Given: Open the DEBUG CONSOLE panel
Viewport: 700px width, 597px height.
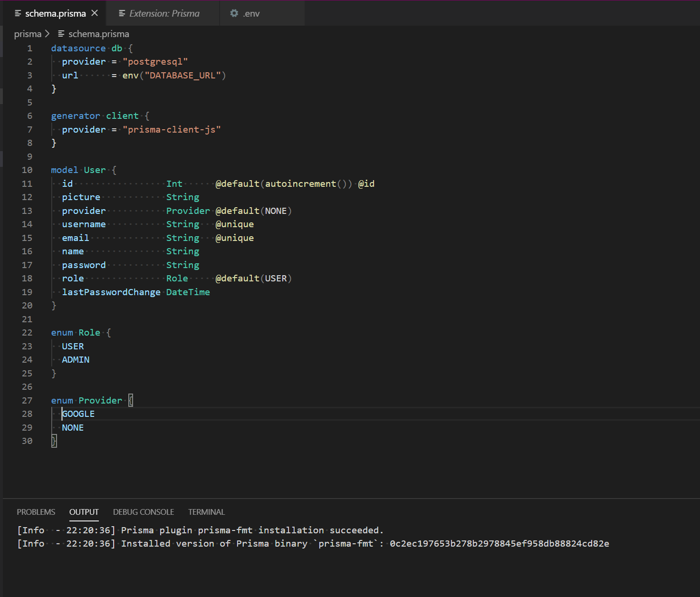Looking at the screenshot, I should pos(143,512).
